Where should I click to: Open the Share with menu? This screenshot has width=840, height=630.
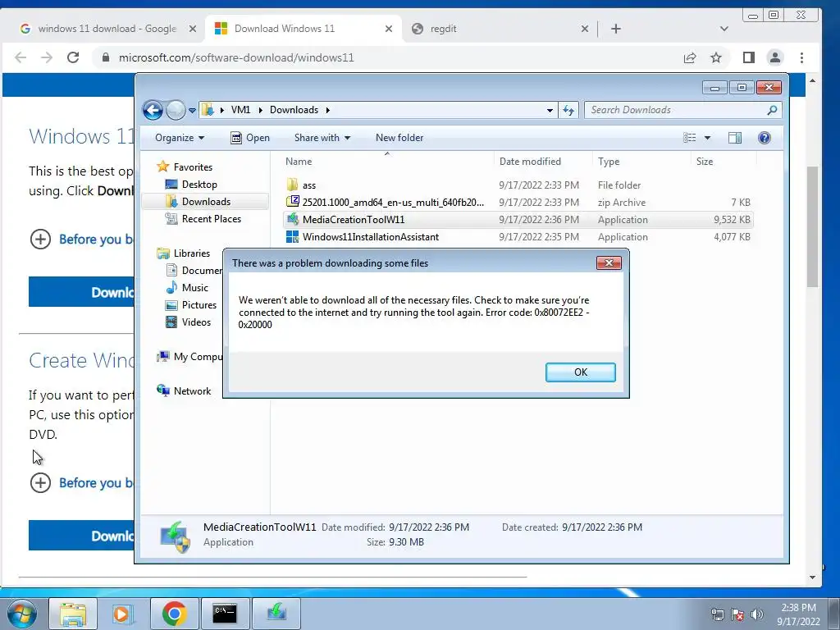(322, 138)
